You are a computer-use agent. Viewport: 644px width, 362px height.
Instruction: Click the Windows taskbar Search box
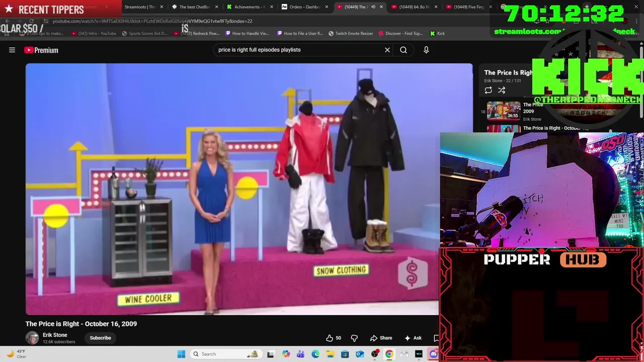(227, 354)
